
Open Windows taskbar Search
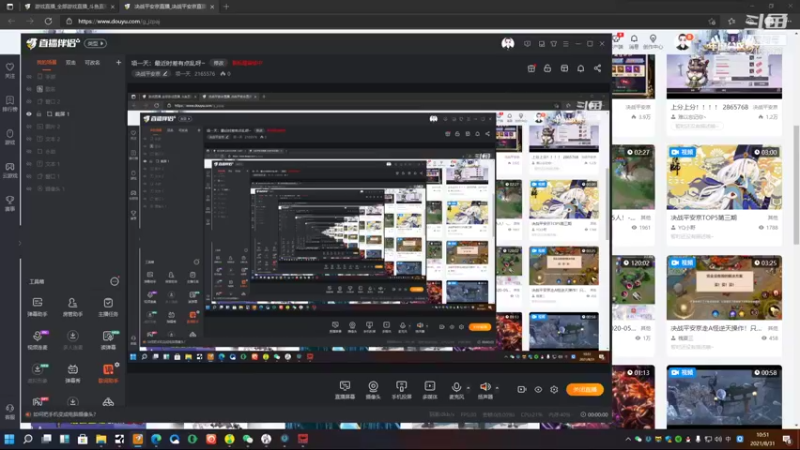coord(28,439)
